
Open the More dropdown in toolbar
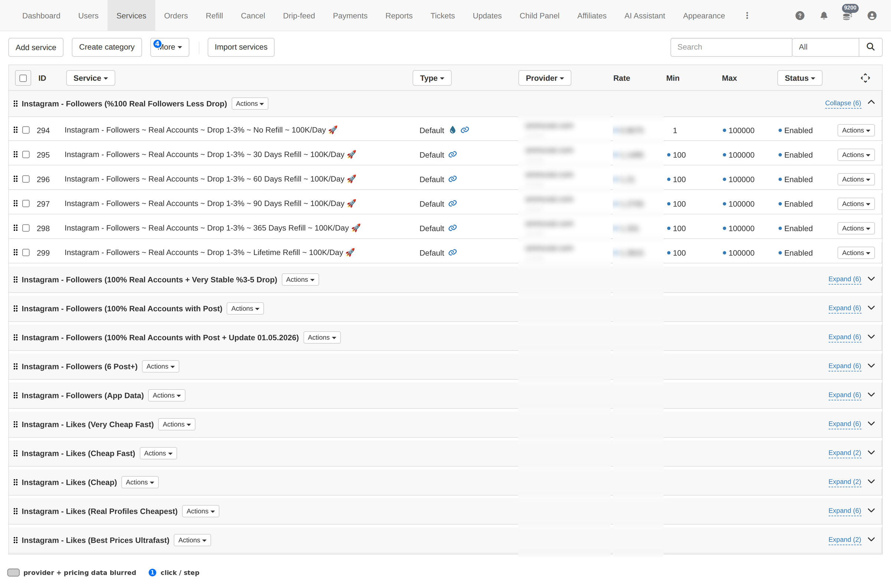pos(170,47)
